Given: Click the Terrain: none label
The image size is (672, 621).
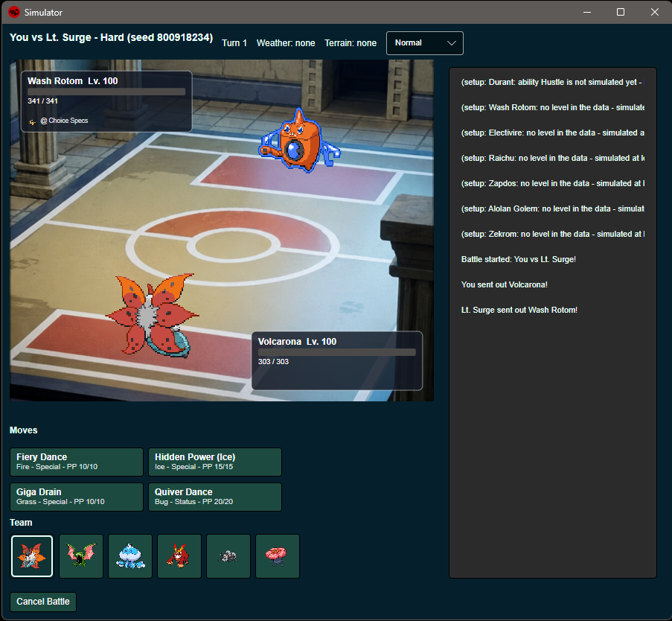Looking at the screenshot, I should 351,43.
